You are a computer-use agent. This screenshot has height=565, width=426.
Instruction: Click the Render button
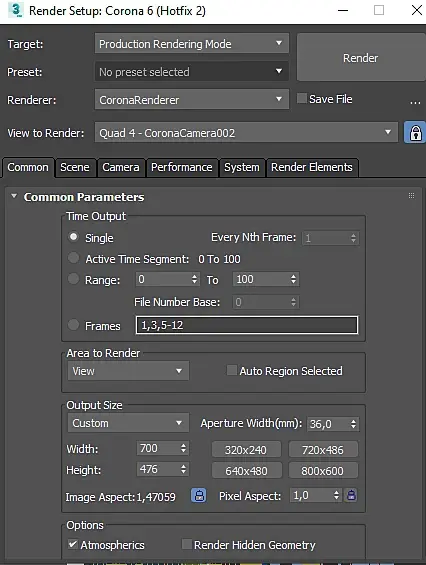[361, 58]
